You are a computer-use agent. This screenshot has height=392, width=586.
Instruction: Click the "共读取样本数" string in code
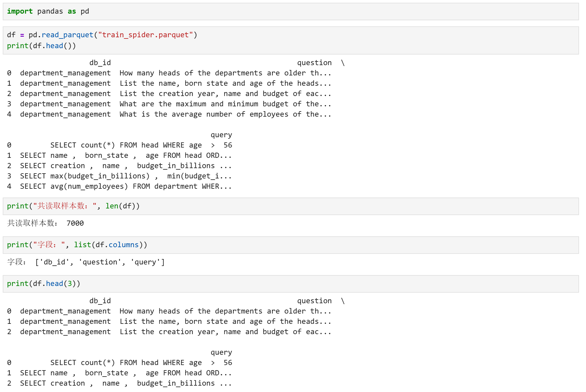tap(64, 206)
